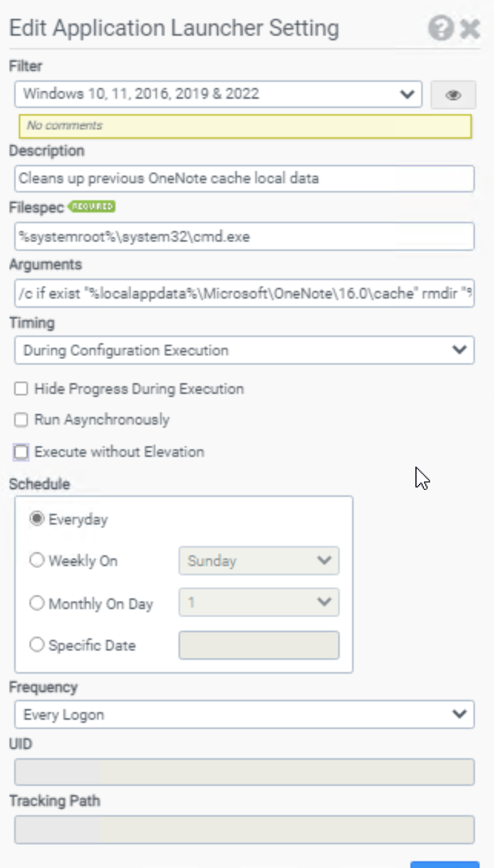Select the Monthly On Day radio option
Screen dimensions: 494x868
pos(37,604)
